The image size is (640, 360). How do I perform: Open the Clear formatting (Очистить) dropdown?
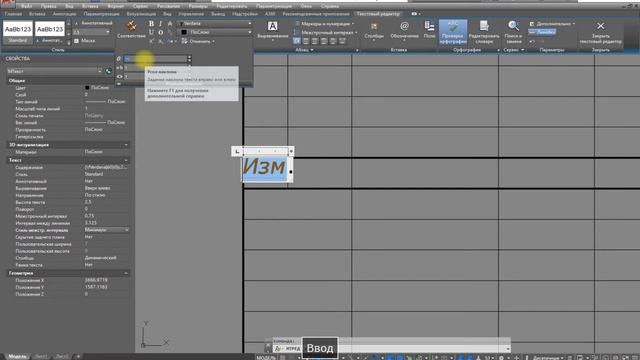(198, 41)
